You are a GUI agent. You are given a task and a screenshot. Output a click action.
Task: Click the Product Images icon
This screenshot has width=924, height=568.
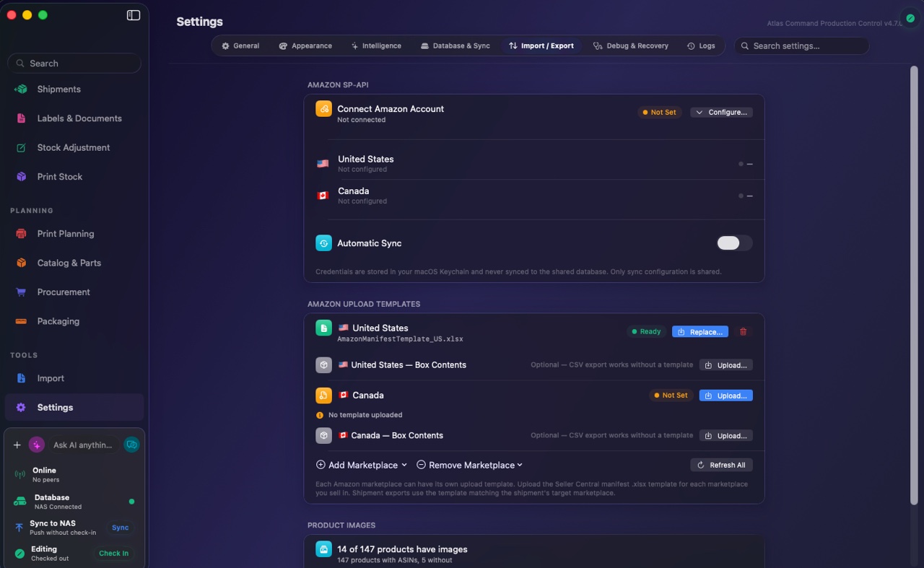pyautogui.click(x=323, y=549)
